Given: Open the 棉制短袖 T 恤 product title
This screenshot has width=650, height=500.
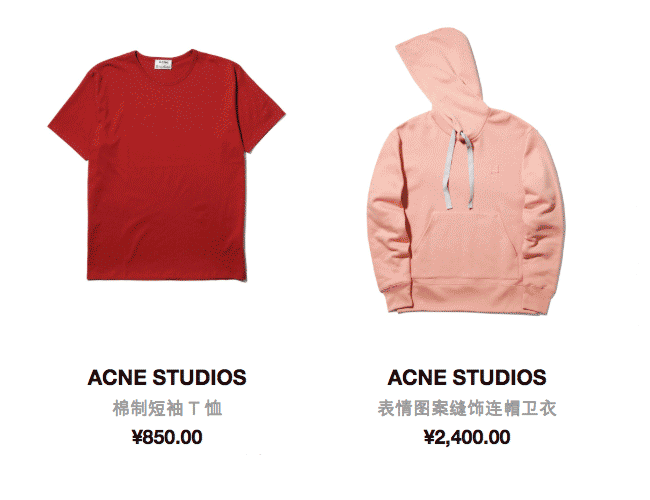Looking at the screenshot, I should [167, 408].
